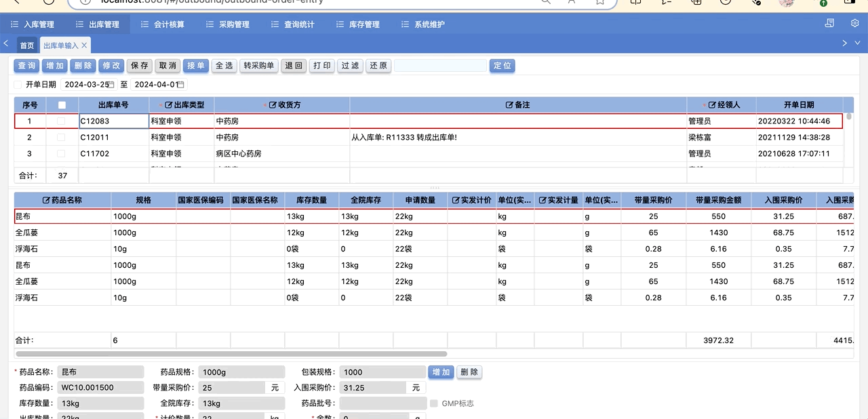The width and height of the screenshot is (868, 419).
Task: Click the 国家医保编码 column header
Action: point(203,200)
